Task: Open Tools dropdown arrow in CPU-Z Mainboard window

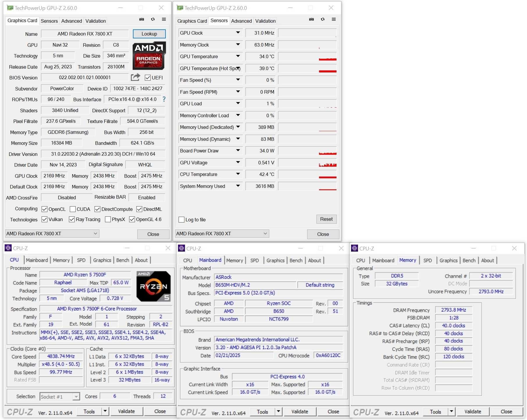Action: pyautogui.click(x=279, y=411)
